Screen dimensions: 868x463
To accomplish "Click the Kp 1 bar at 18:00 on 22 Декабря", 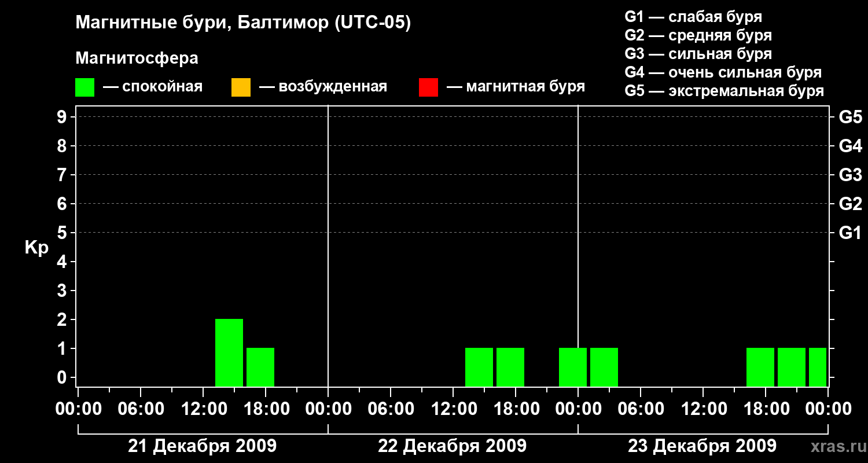I will 510,367.
